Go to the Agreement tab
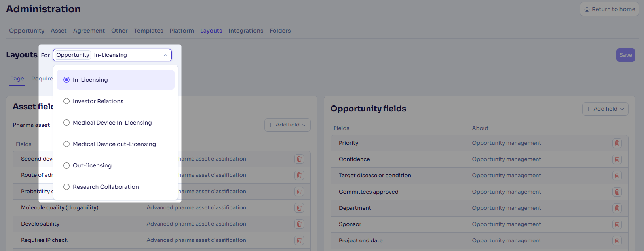Image resolution: width=644 pixels, height=251 pixels. pos(89,31)
